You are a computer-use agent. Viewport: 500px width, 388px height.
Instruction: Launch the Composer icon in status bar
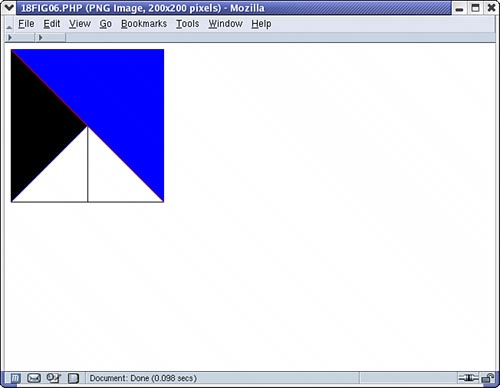pos(54,378)
